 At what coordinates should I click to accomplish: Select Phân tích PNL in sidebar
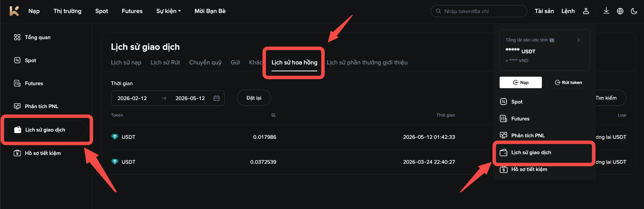tap(36, 106)
